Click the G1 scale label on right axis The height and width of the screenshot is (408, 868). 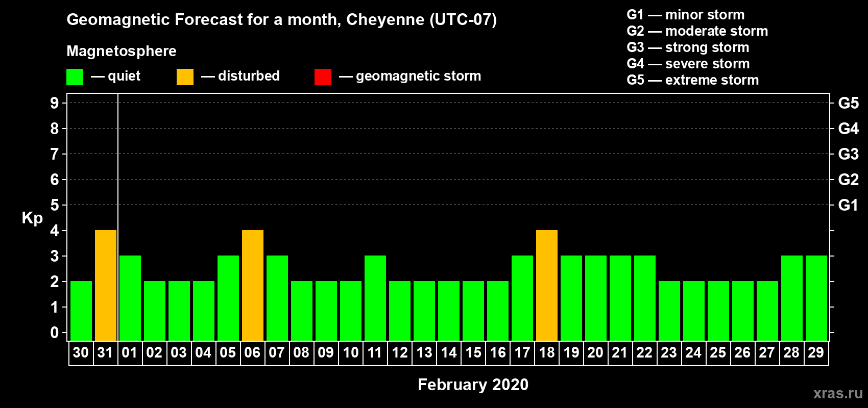point(849,205)
